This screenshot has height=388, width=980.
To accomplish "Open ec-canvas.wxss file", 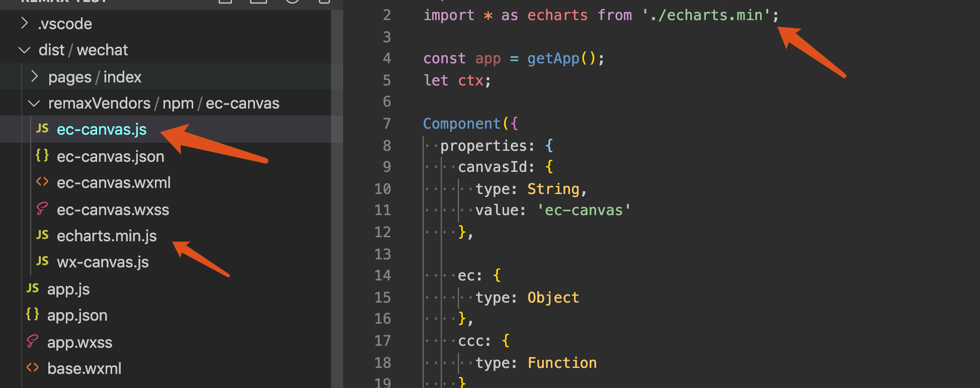I will (113, 210).
